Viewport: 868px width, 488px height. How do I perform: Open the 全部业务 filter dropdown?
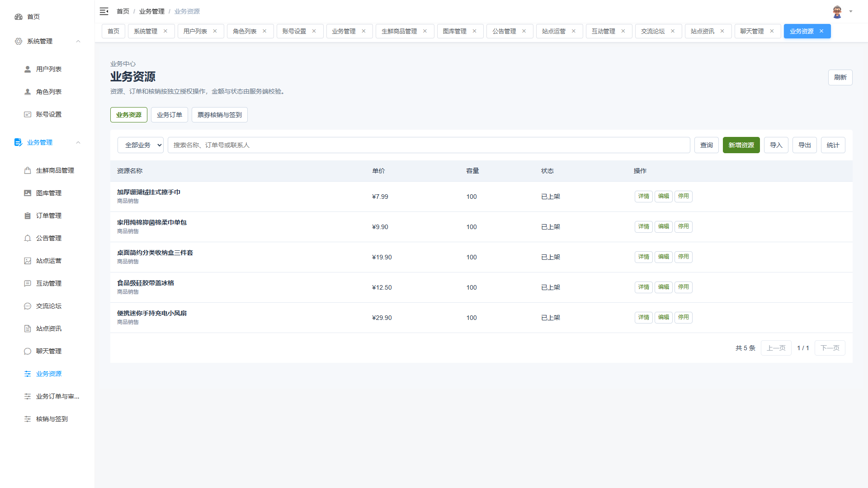pos(141,145)
